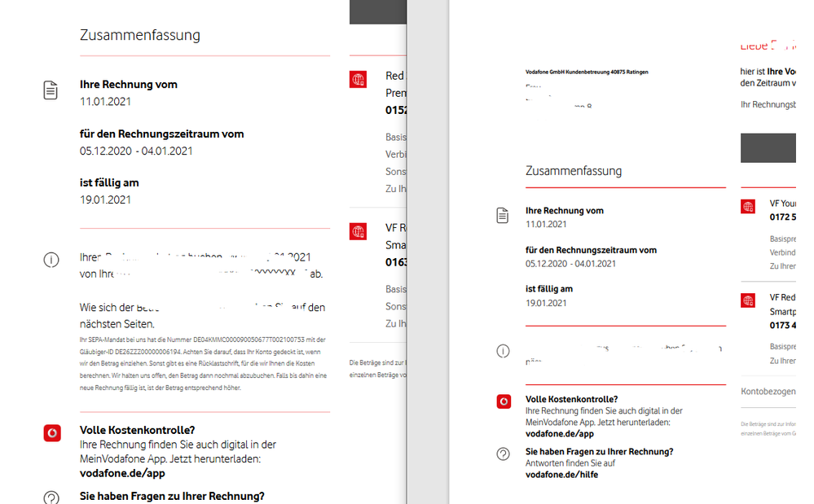Click the globe icon beside VF You tariff
The height and width of the screenshot is (504, 814).
coord(748,206)
